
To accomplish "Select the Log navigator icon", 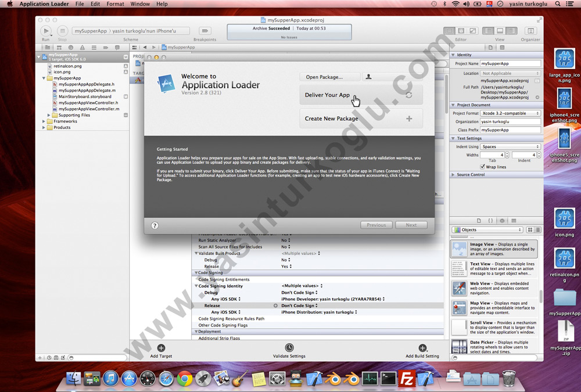I will click(117, 48).
